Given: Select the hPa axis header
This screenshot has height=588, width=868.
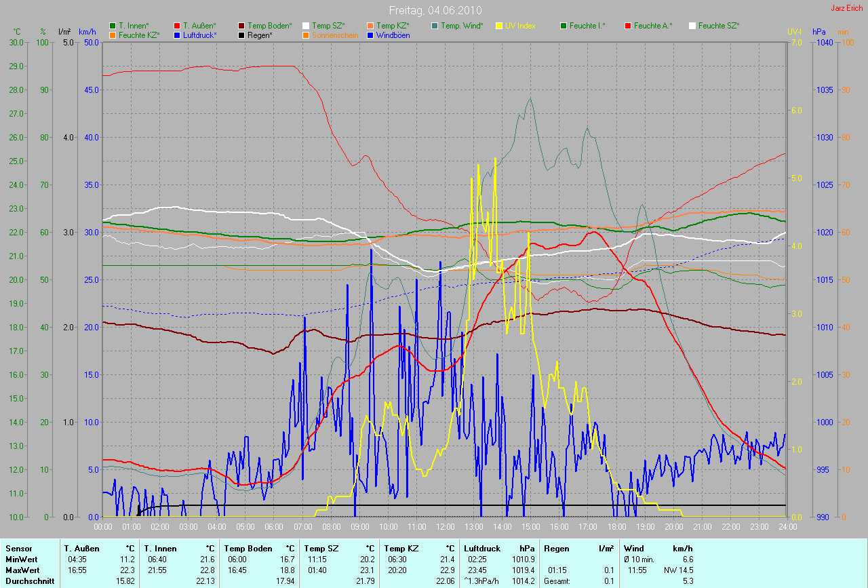Looking at the screenshot, I should pos(820,32).
